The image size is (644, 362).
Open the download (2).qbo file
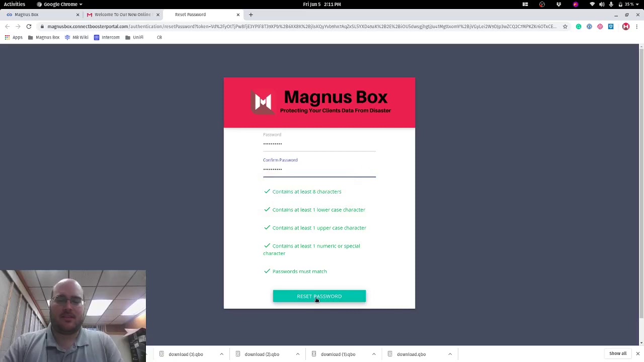tap(262, 354)
